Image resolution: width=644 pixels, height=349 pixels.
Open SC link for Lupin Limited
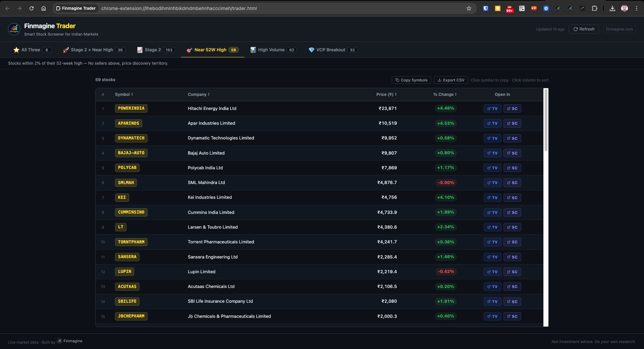tap(512, 272)
